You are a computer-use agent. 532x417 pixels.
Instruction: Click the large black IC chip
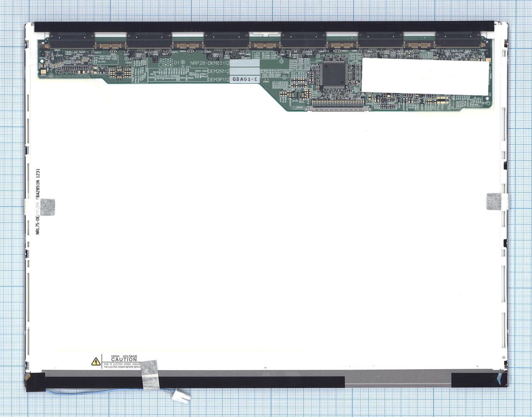(334, 74)
